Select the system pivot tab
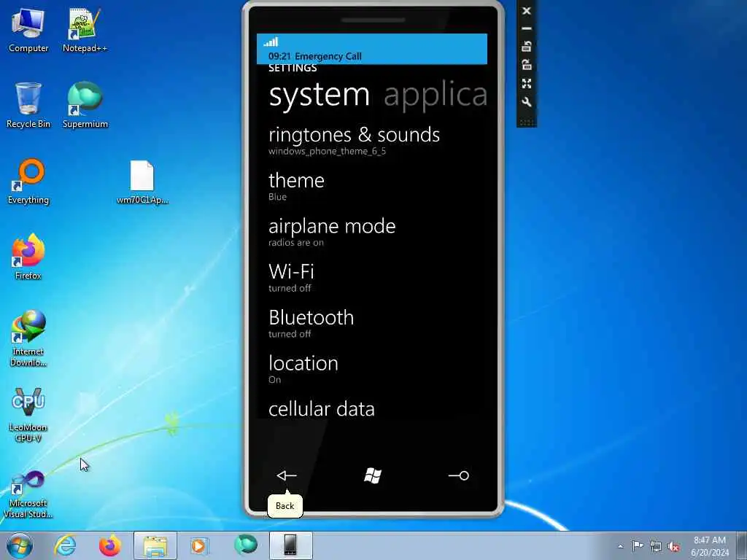 coord(320,95)
